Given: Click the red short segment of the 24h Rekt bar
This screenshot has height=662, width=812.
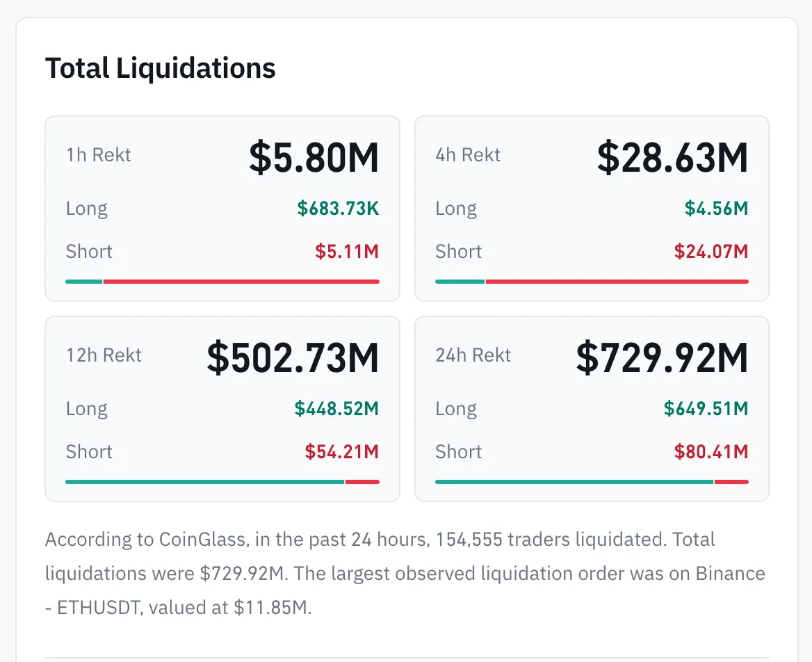Looking at the screenshot, I should [x=732, y=482].
